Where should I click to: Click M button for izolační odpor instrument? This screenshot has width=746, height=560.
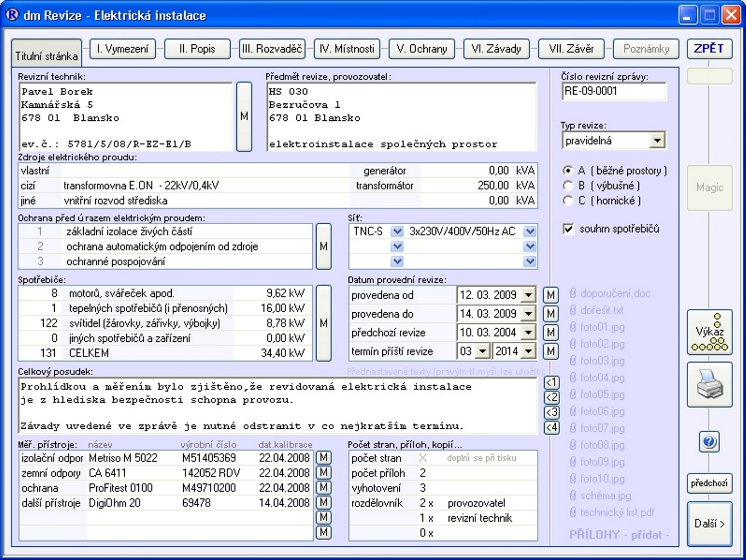coord(324,458)
